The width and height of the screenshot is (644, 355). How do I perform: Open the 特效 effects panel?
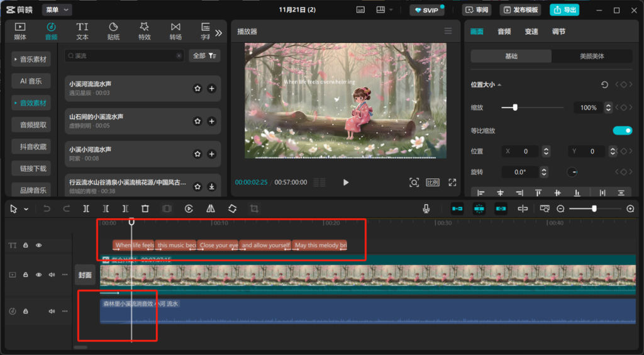pos(145,31)
